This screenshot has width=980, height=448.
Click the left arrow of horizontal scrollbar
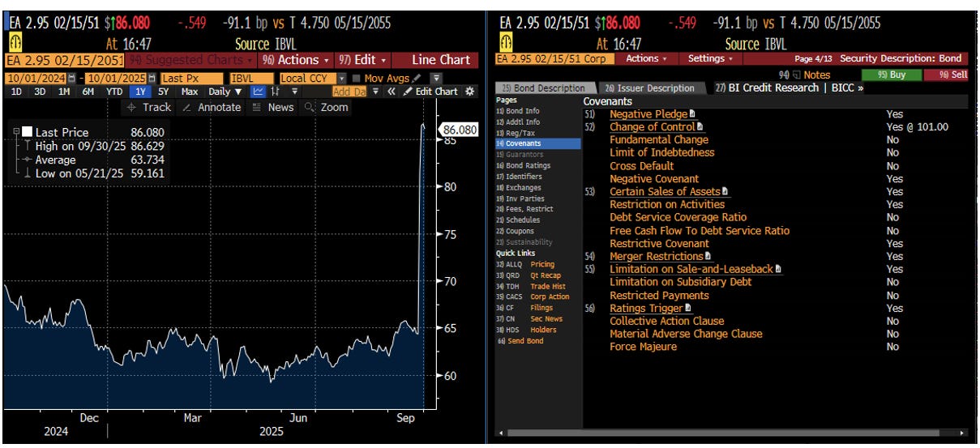499,434
